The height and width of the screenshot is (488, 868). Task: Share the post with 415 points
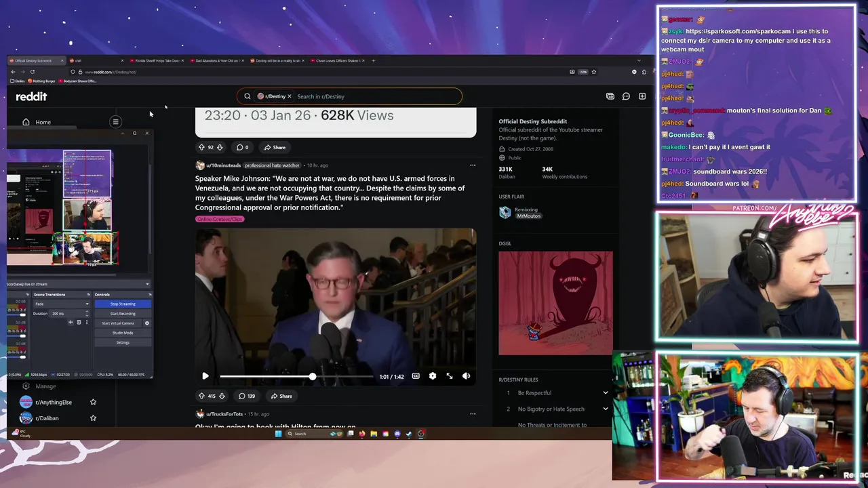281,396
